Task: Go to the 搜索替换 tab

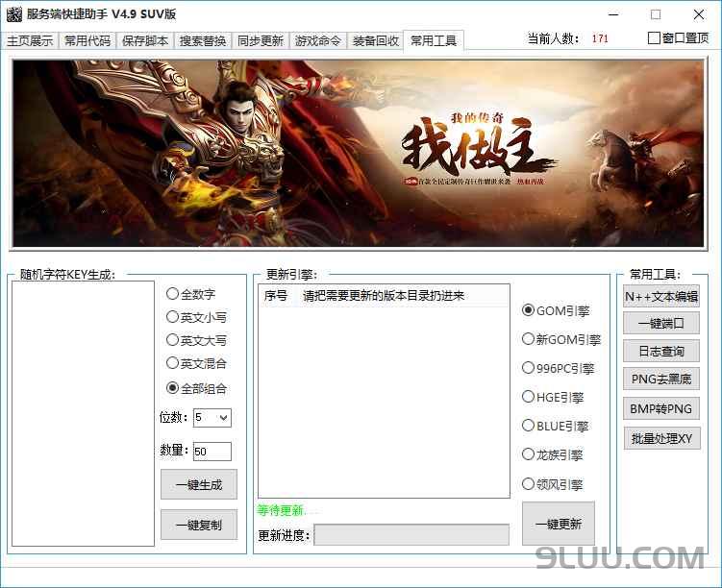Action: (x=203, y=41)
